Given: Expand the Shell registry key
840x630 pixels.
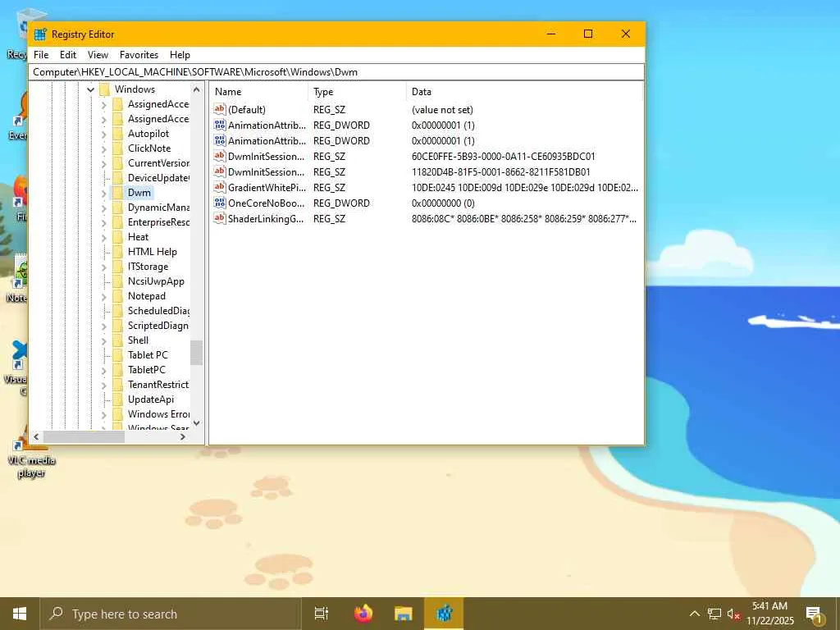Looking at the screenshot, I should (x=103, y=340).
